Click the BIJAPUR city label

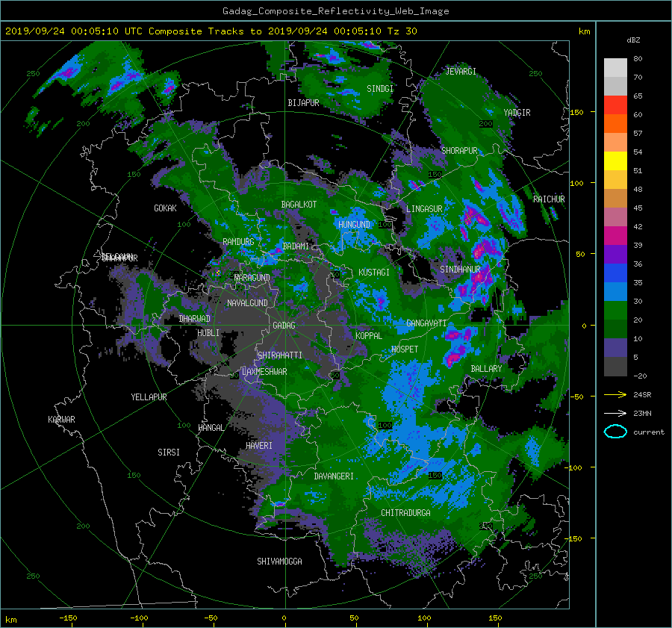pyautogui.click(x=303, y=103)
